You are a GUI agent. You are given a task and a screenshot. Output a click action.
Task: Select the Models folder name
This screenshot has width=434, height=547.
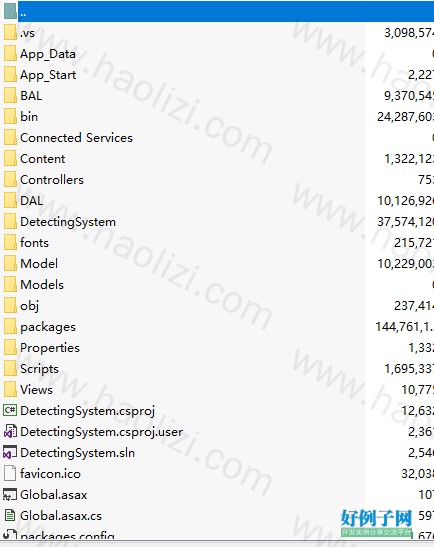42,284
